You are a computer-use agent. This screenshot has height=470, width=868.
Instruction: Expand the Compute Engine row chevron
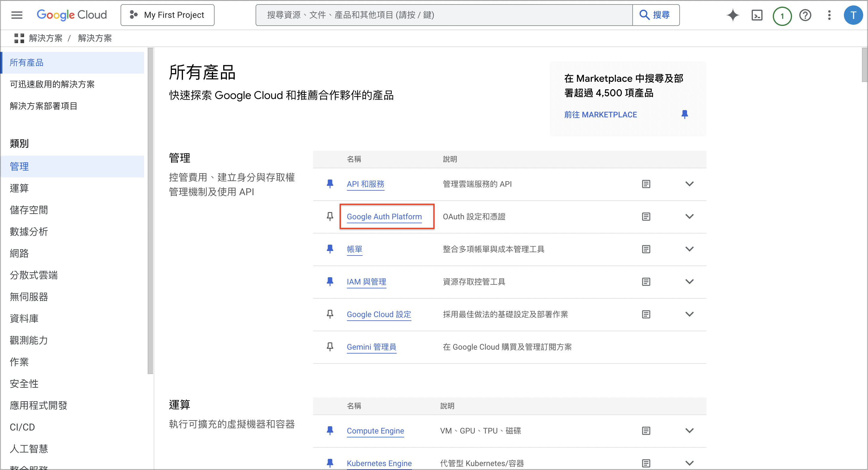point(689,430)
